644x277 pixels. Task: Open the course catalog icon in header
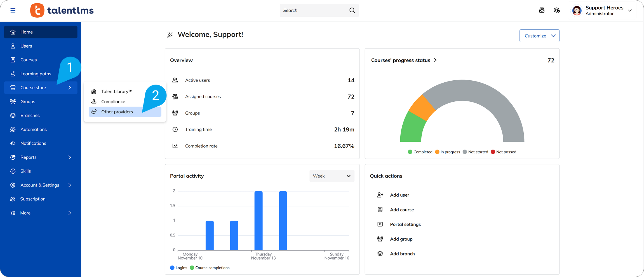pyautogui.click(x=557, y=10)
